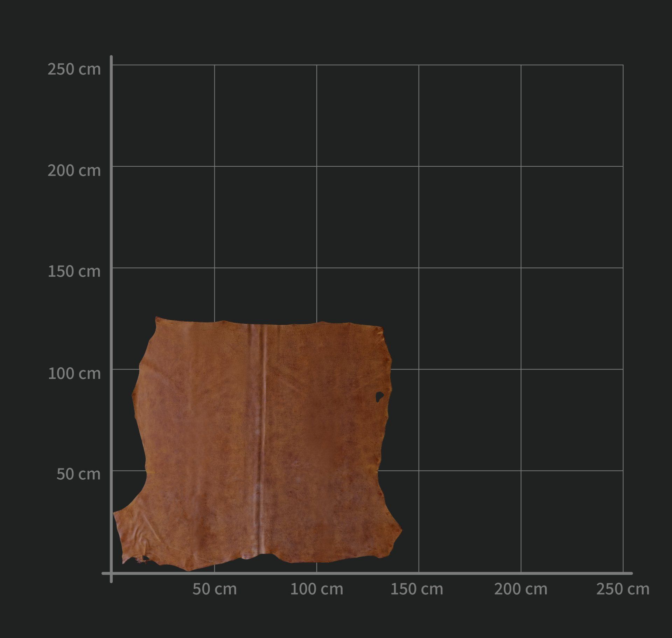Click the 150 cm label on vertical axis
This screenshot has width=672, height=638.
[x=74, y=271]
